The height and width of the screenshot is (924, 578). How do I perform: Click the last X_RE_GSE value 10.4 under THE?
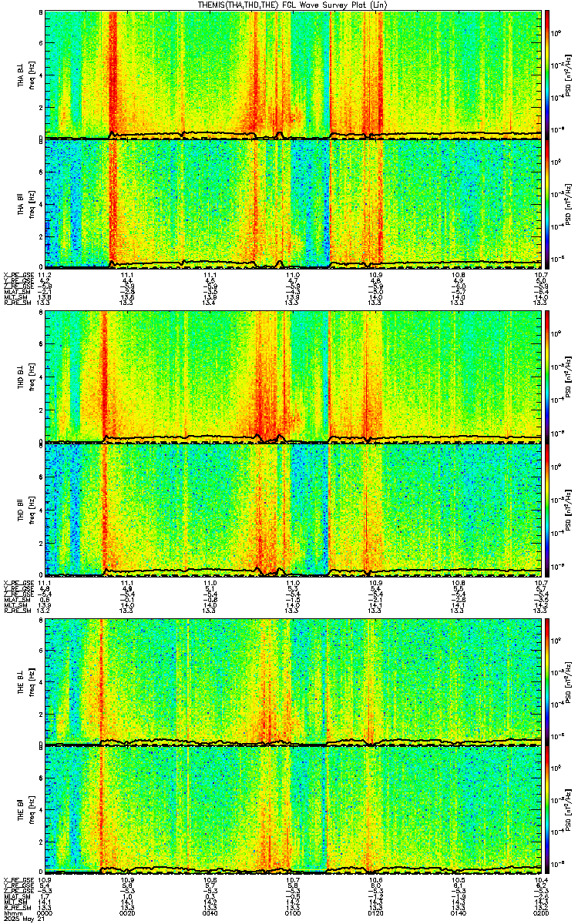(542, 880)
